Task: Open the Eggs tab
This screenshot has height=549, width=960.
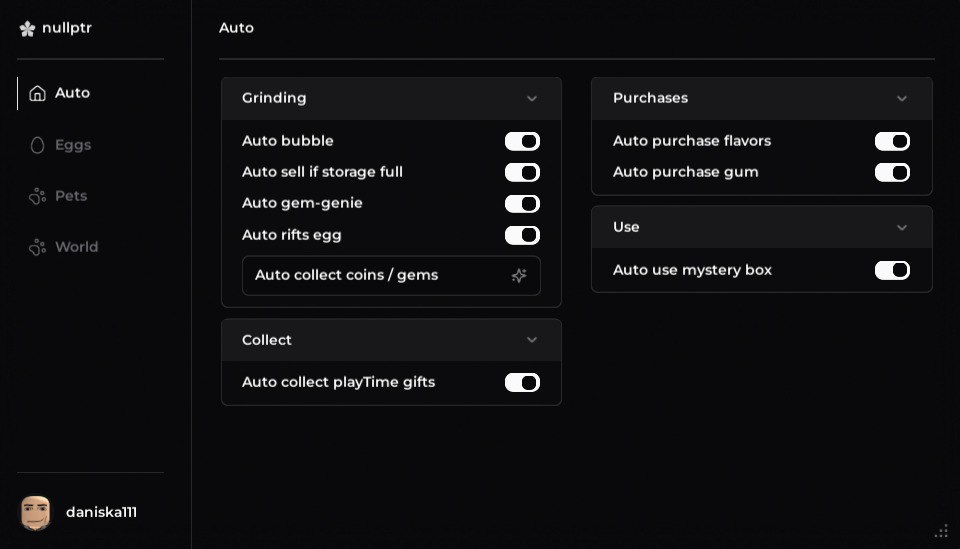Action: [72, 145]
